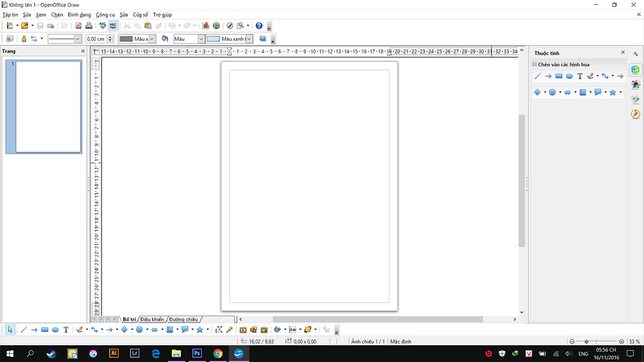
Task: Open the line style dropdown
Action: point(76,39)
